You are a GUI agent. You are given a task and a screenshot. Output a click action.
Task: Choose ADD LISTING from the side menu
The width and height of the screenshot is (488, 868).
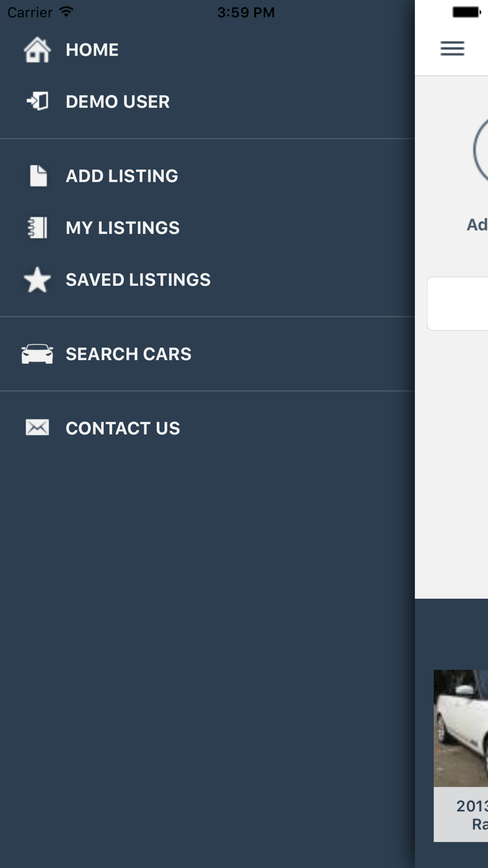207,176
